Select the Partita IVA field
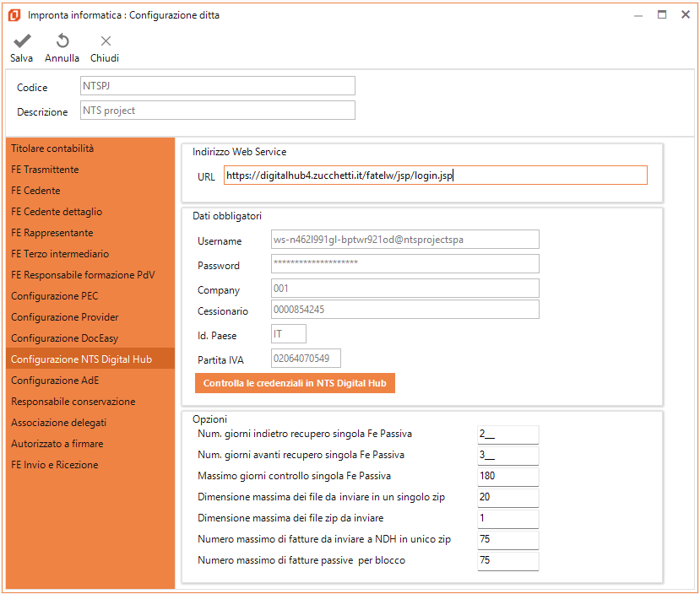The image size is (700, 594). point(306,359)
